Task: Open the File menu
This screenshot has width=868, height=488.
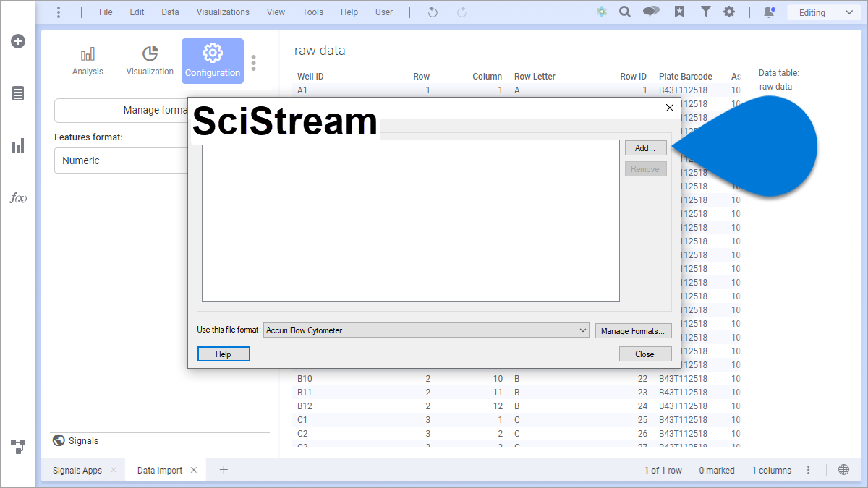Action: [106, 12]
